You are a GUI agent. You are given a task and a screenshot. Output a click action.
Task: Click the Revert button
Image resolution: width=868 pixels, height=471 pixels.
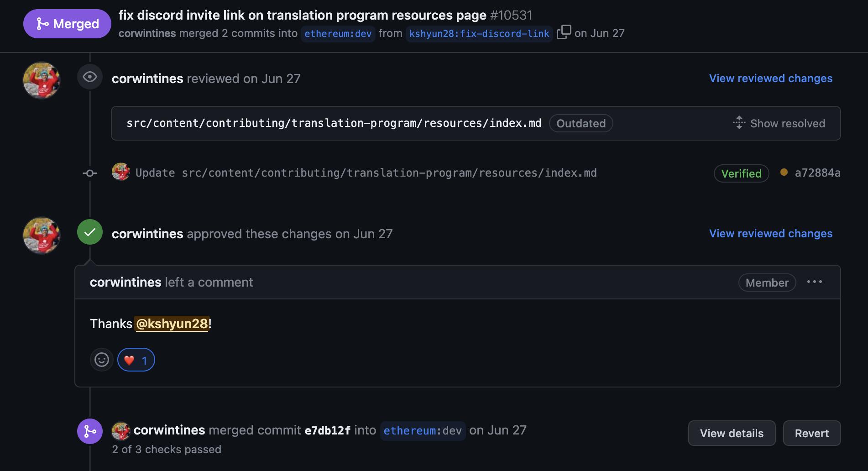811,433
